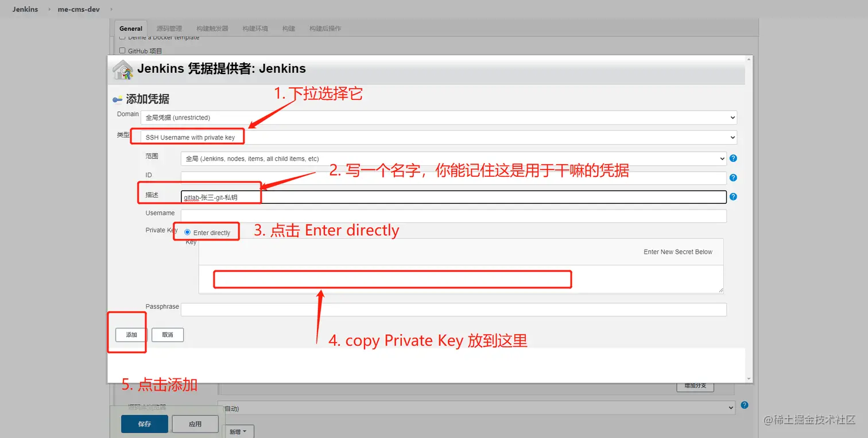
Task: Open the help icon next to the ID field
Action: [733, 178]
